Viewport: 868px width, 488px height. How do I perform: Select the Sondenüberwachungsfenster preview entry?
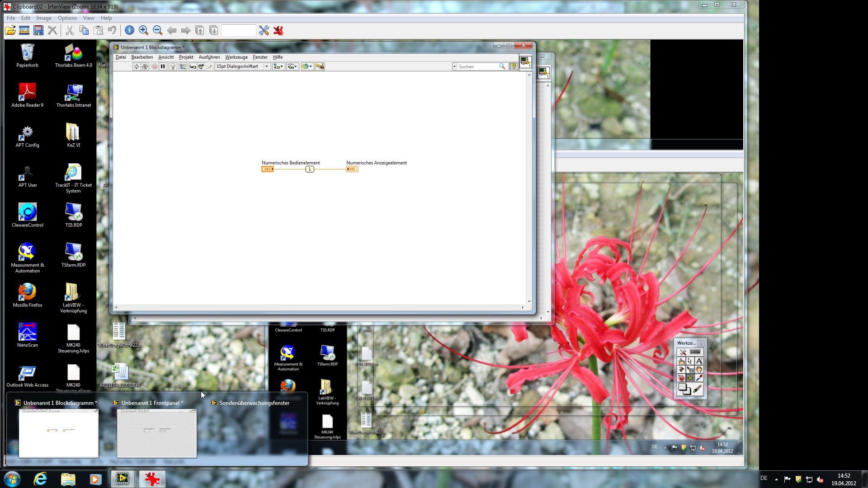click(254, 403)
